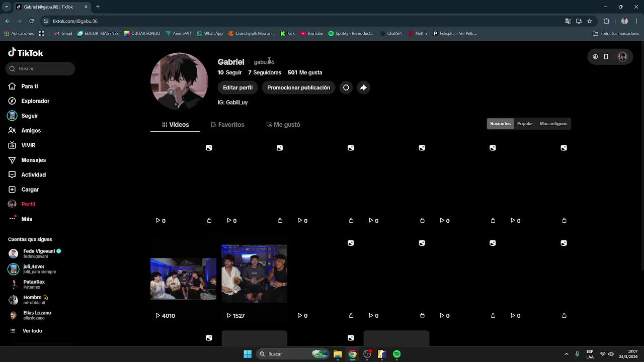Open the Cargar upload page
The image size is (644, 362).
coord(24,190)
